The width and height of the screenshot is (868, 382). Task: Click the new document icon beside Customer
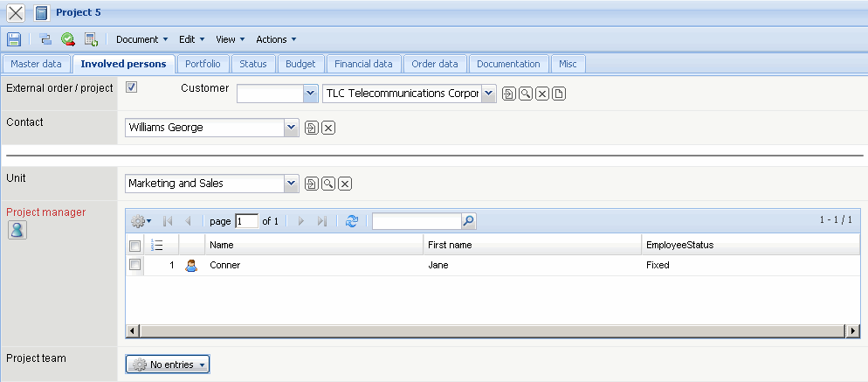click(x=560, y=94)
